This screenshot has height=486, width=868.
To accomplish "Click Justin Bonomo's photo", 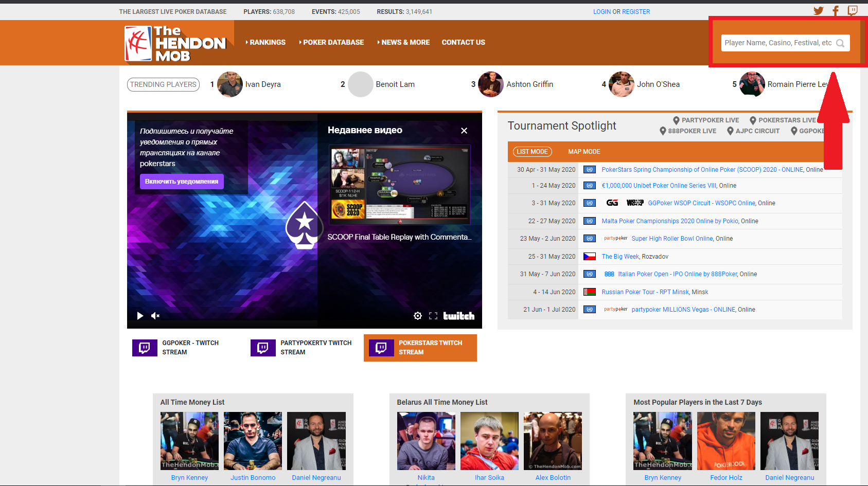I will 253,441.
